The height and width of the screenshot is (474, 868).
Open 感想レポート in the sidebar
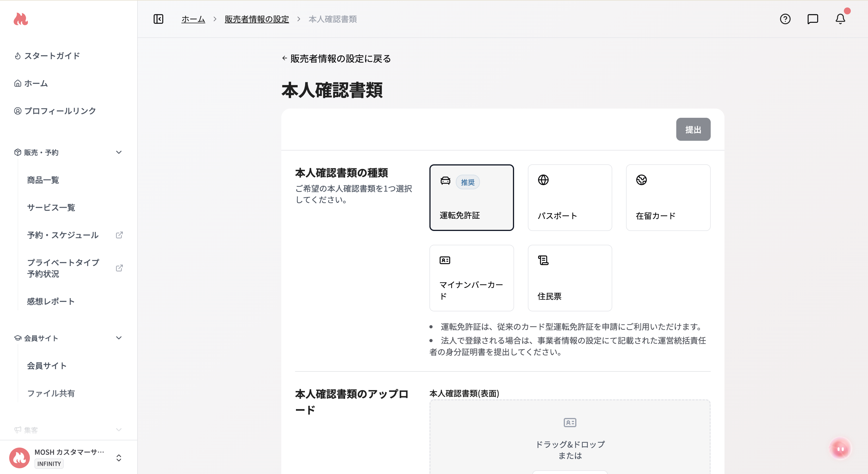(x=51, y=301)
